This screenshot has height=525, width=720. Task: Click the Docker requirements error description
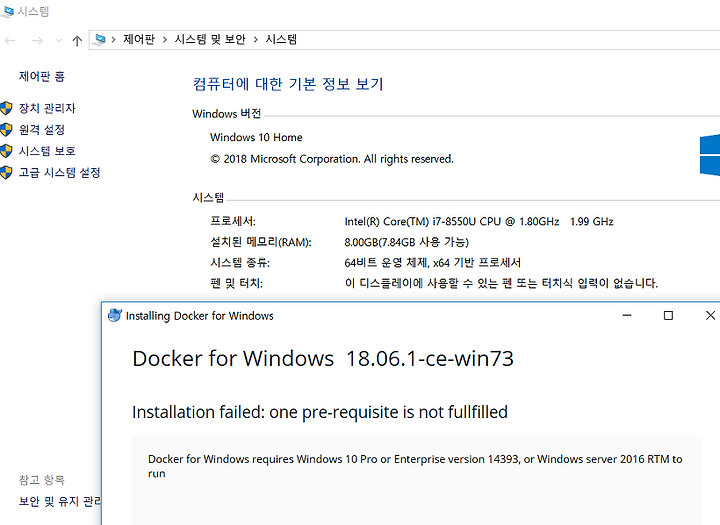click(415, 466)
